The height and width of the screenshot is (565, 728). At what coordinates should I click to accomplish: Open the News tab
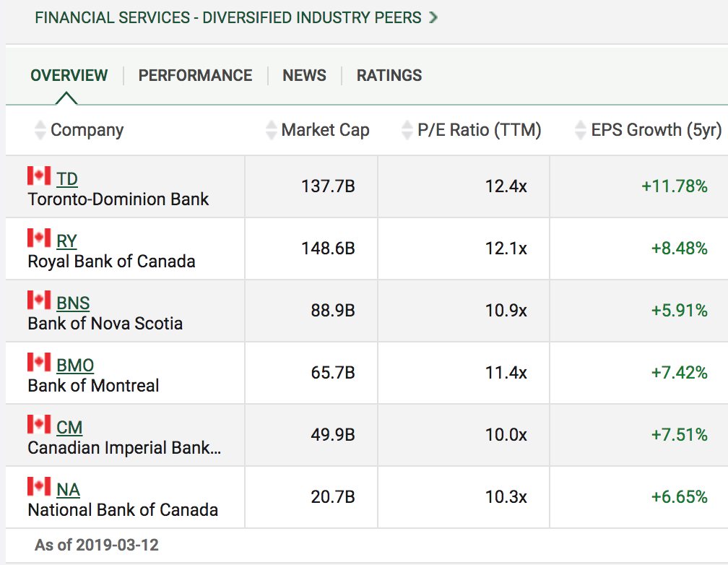click(304, 75)
